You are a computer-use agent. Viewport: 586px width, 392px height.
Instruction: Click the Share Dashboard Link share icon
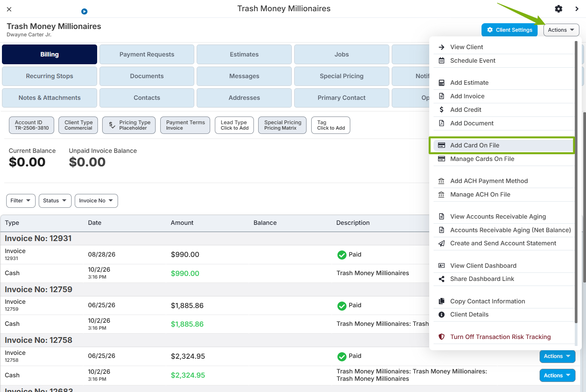pyautogui.click(x=441, y=279)
